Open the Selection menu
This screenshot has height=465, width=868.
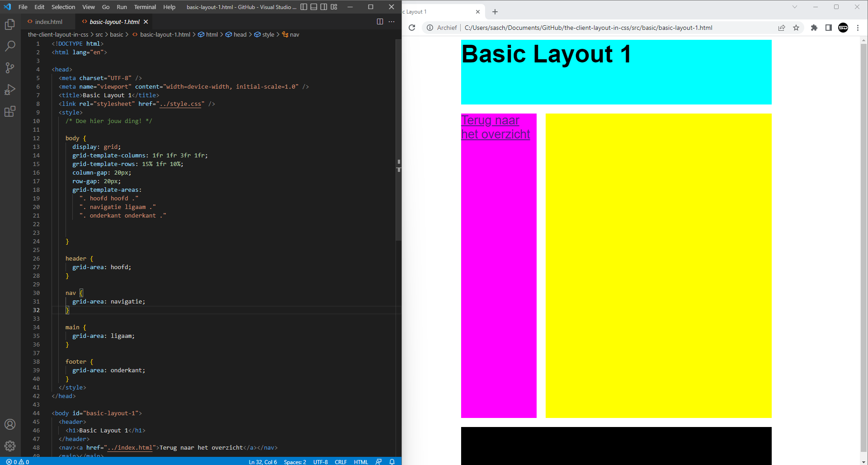[x=63, y=7]
